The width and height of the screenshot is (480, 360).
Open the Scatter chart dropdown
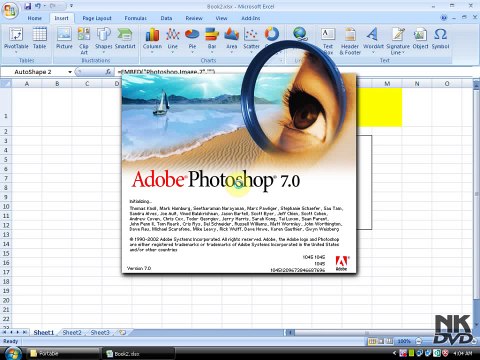tap(251, 40)
